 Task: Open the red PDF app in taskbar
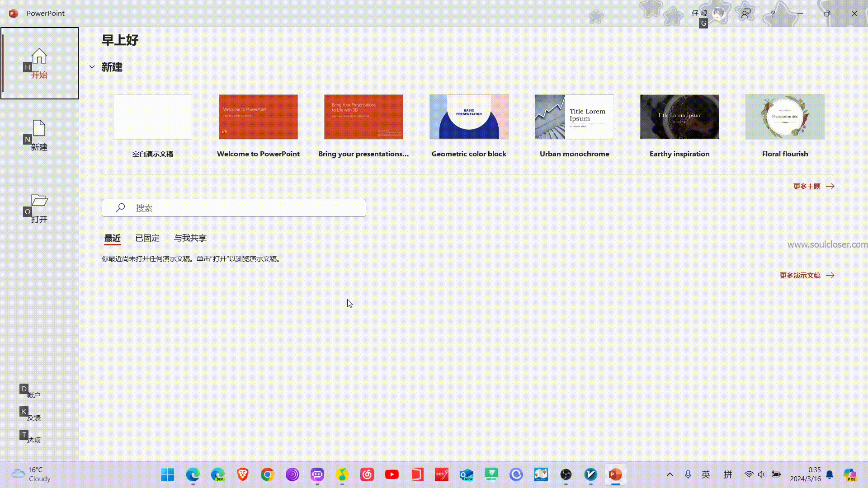click(x=442, y=474)
